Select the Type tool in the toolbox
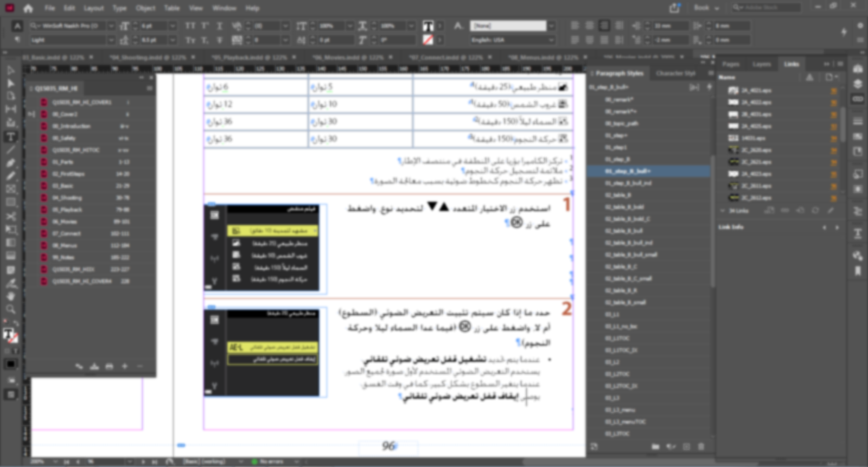This screenshot has height=467, width=868. 10,137
